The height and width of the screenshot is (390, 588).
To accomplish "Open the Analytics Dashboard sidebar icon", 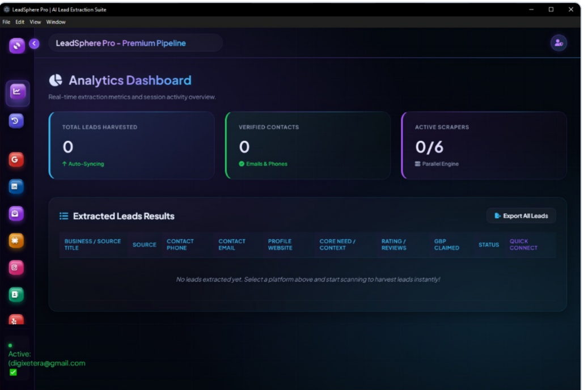I will [17, 92].
